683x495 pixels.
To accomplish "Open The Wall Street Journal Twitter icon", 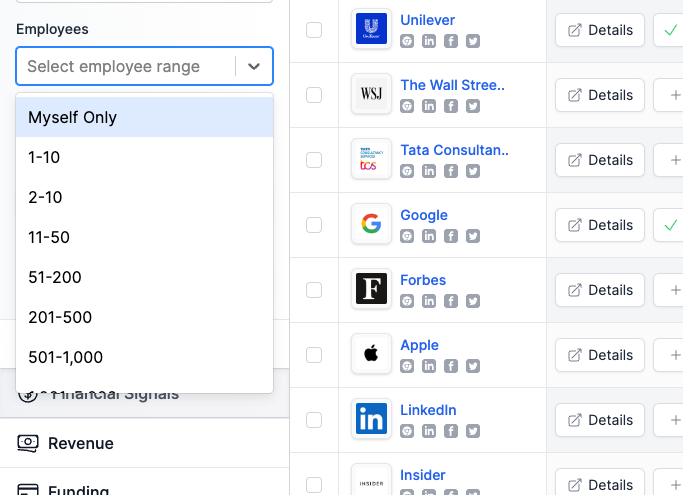I will coord(473,106).
